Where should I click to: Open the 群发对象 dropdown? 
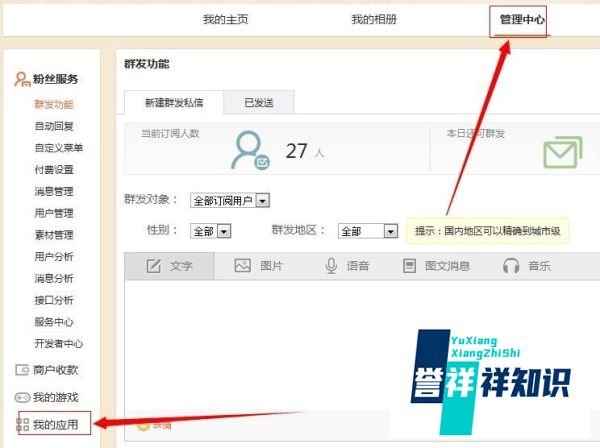tap(230, 200)
